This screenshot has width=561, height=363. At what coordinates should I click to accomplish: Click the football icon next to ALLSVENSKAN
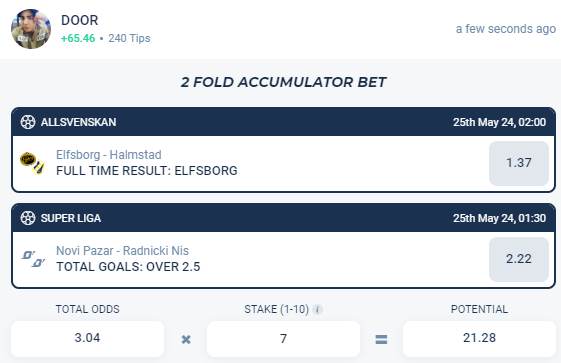(x=28, y=122)
